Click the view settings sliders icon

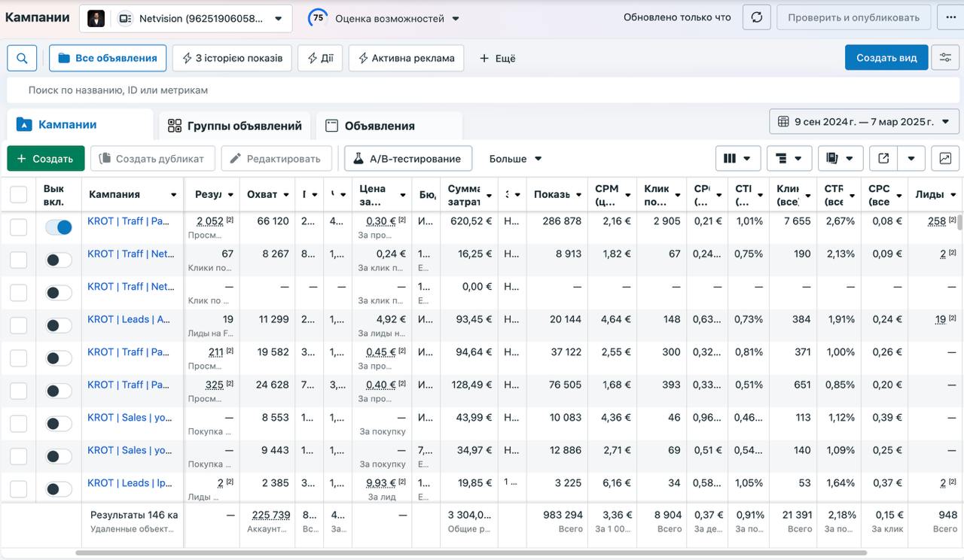click(x=945, y=58)
